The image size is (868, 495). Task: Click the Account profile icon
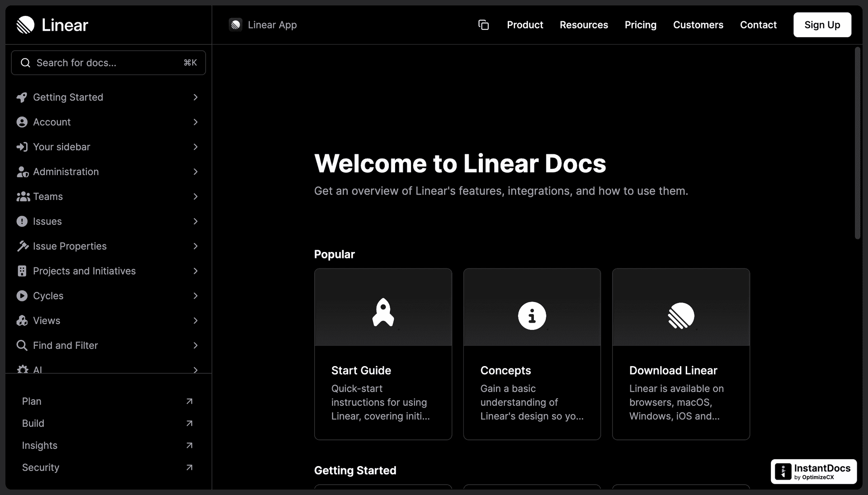tap(23, 122)
